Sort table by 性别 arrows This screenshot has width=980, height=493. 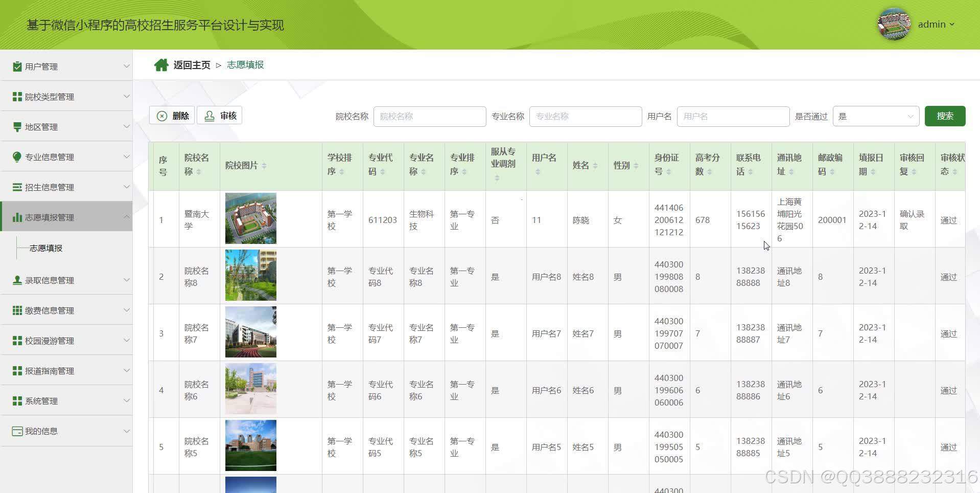[x=636, y=166]
